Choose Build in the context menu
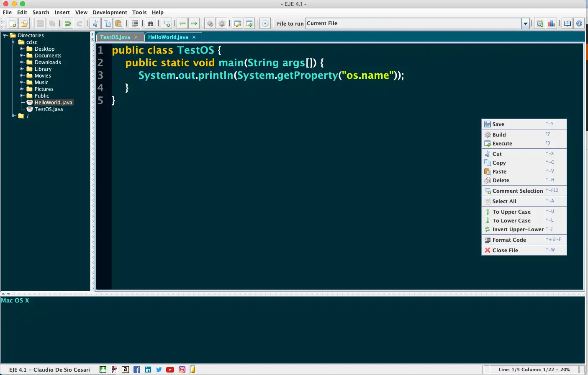Screen dimensions: 588x375 click(x=524, y=134)
